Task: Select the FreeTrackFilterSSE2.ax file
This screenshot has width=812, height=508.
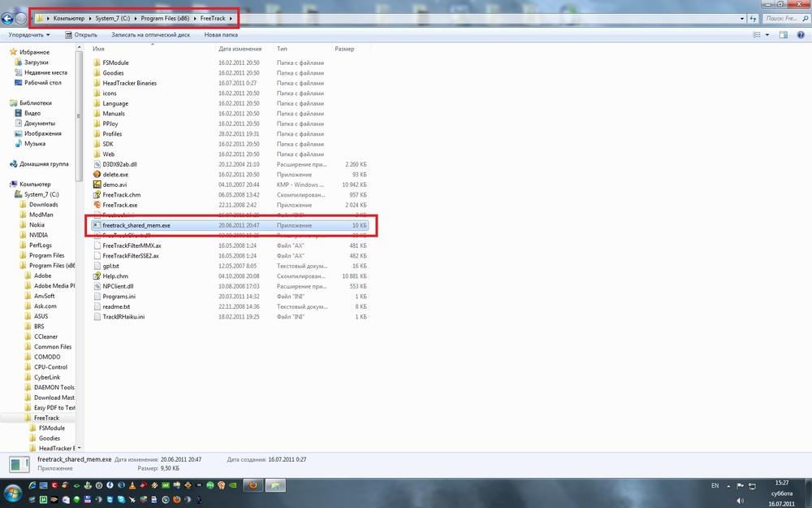Action: (x=131, y=255)
